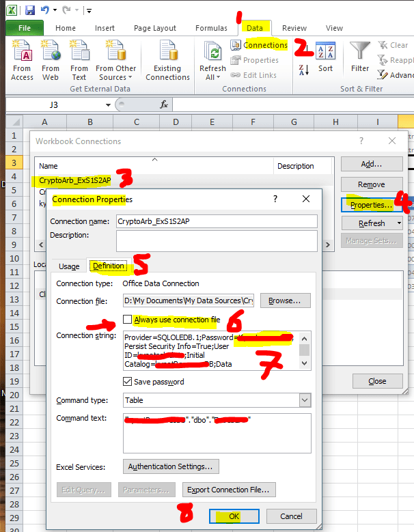Click the Refresh All icon
The width and height of the screenshot is (414, 532).
click(x=212, y=51)
